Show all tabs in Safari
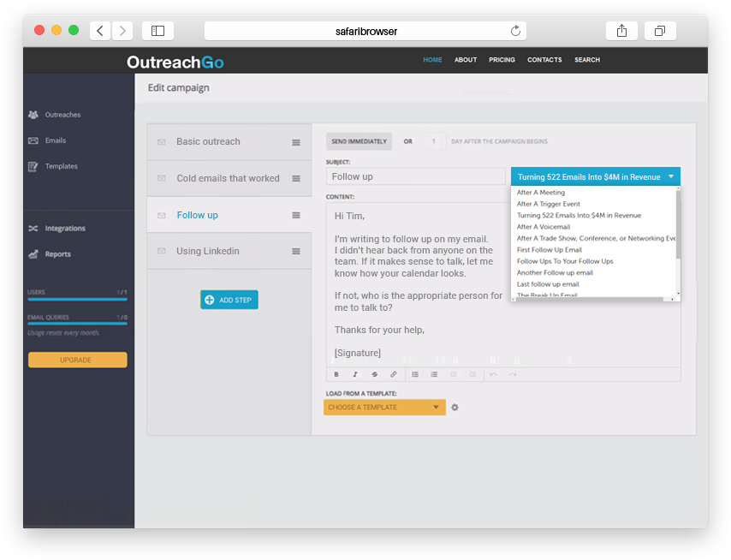 660,31
